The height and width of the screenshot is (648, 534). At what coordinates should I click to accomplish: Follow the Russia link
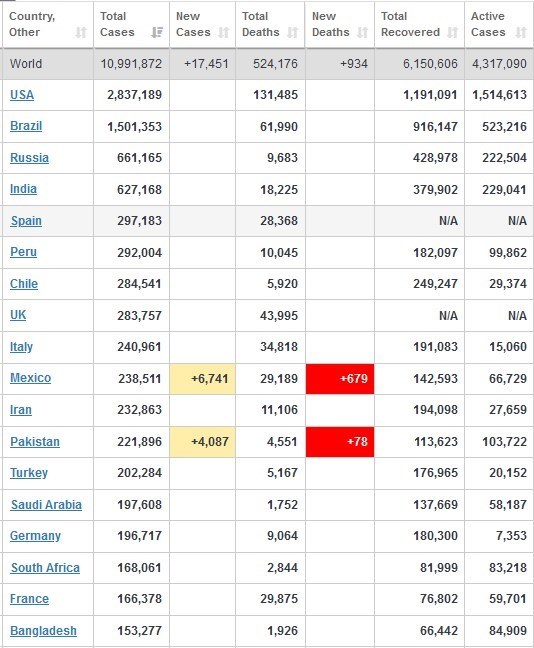point(29,157)
